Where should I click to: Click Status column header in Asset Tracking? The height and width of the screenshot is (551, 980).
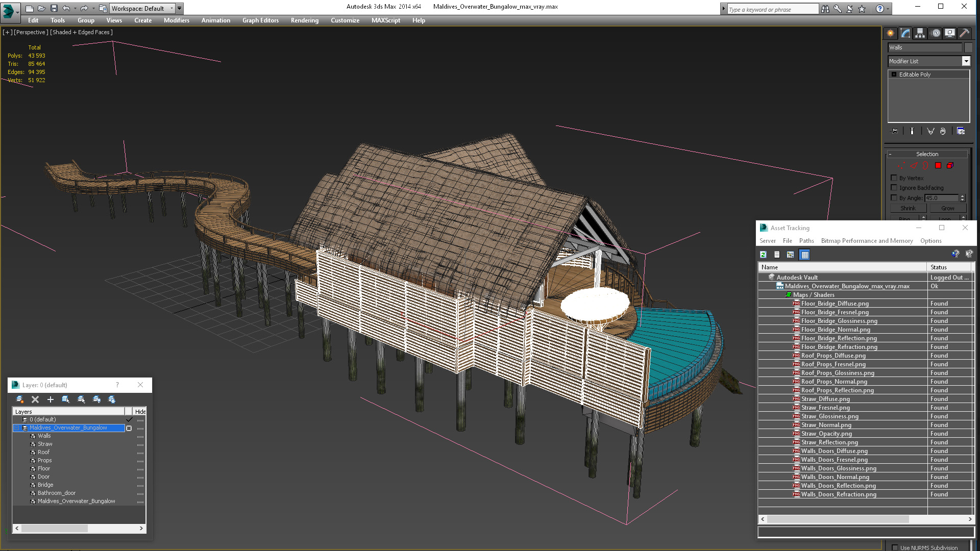[x=949, y=267]
